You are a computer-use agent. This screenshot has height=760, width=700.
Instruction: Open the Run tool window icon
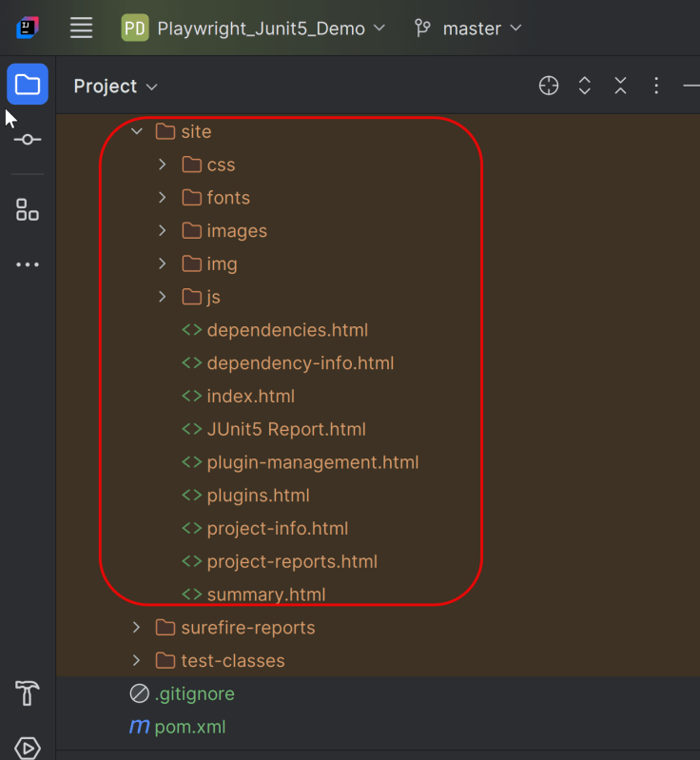pos(28,748)
